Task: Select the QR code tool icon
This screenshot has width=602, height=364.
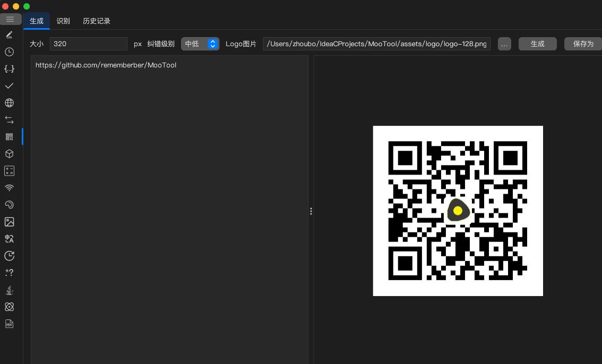Action: 9,137
